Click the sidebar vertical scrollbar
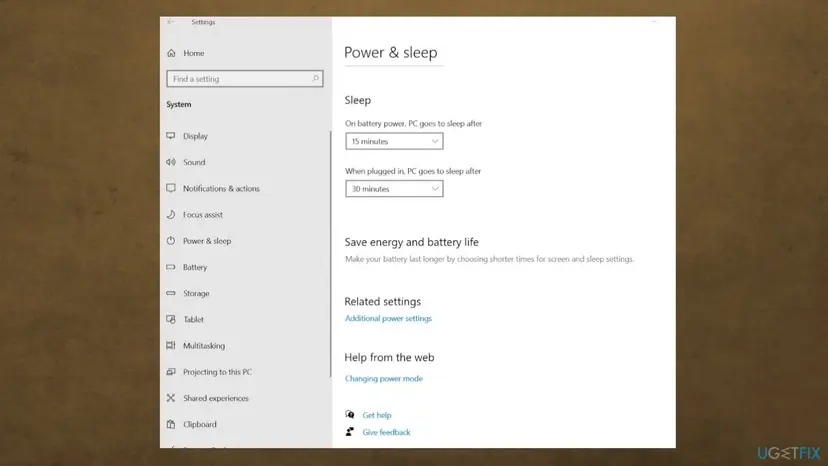828x466 pixels. click(x=331, y=254)
